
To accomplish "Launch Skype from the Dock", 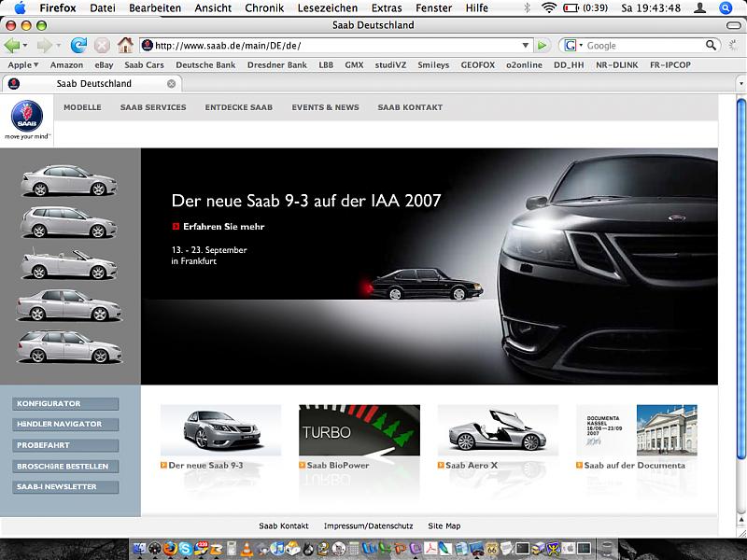I will 186,549.
